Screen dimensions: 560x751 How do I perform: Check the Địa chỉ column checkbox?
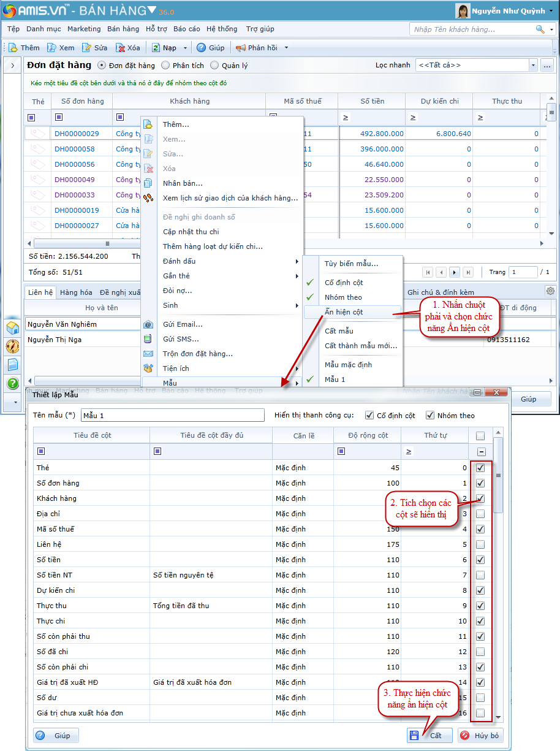coord(480,514)
